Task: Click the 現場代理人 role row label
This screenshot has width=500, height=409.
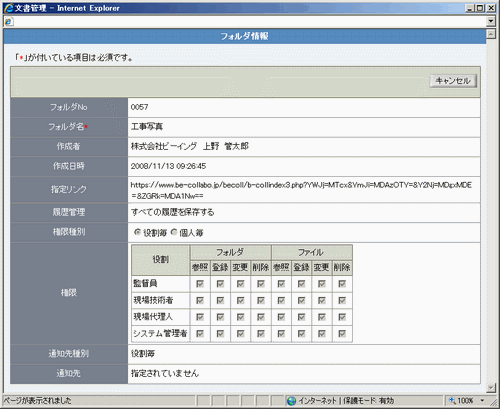Action: tap(153, 317)
